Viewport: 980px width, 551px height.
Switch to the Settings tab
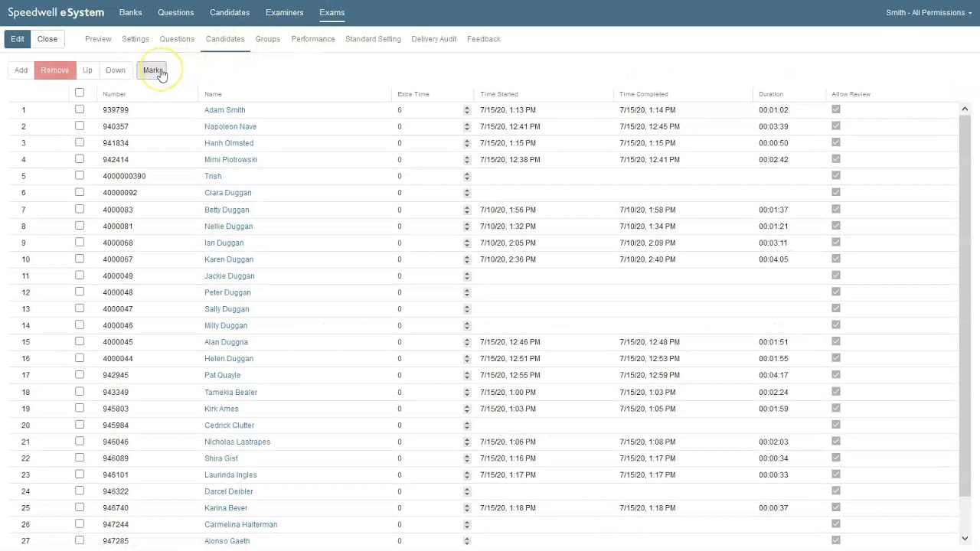click(x=136, y=39)
